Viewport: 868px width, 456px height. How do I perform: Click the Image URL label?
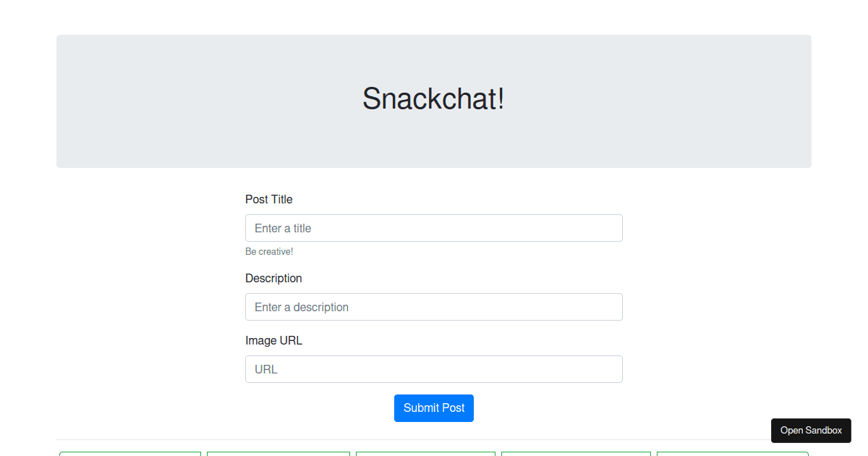click(x=274, y=340)
